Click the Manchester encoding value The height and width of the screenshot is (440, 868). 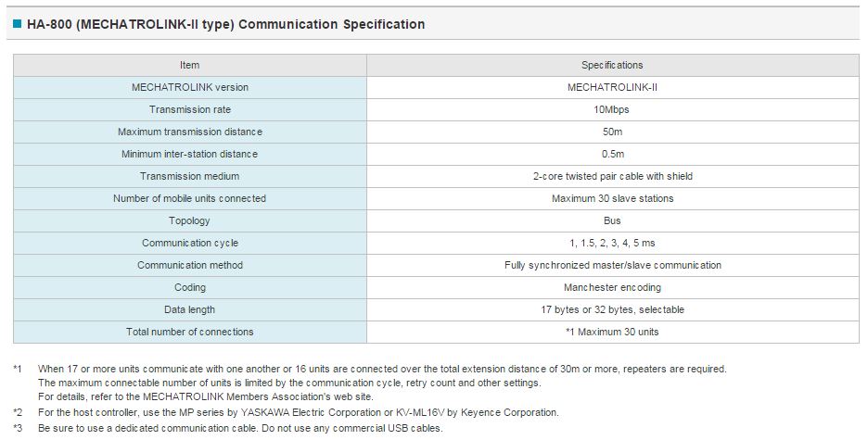(612, 287)
